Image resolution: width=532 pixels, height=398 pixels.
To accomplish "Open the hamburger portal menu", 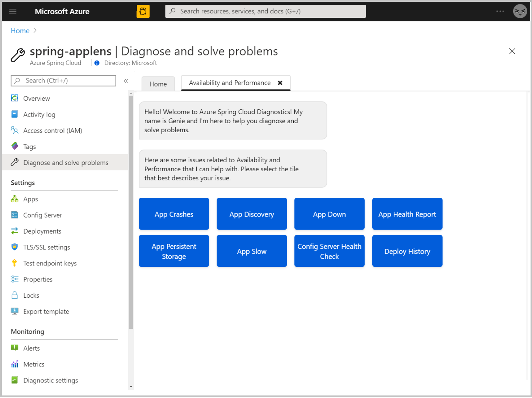I will (x=13, y=11).
